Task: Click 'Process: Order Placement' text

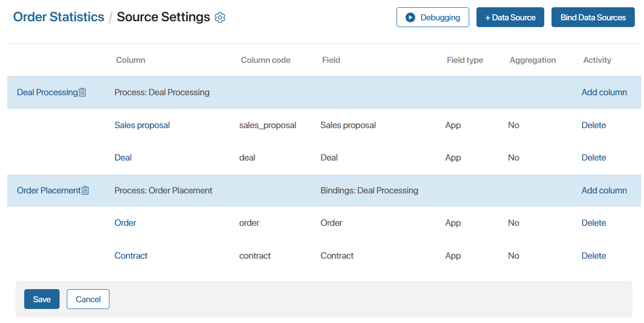Action: pyautogui.click(x=163, y=191)
